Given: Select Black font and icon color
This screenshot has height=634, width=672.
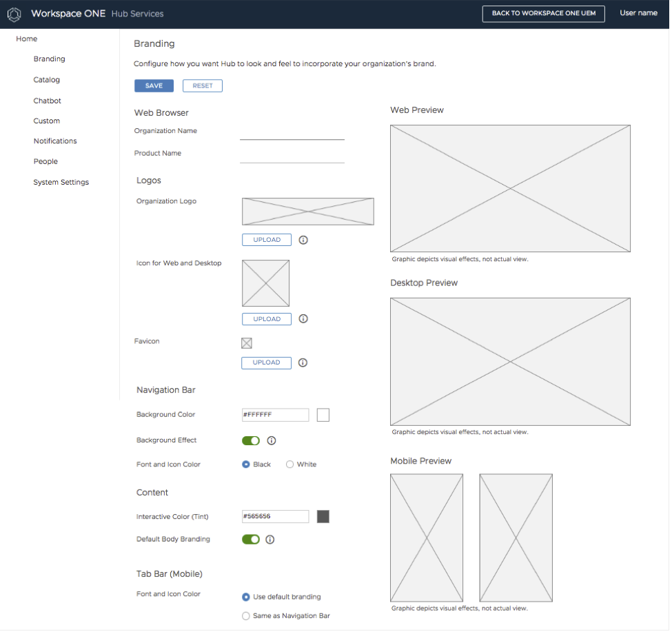Looking at the screenshot, I should point(246,464).
